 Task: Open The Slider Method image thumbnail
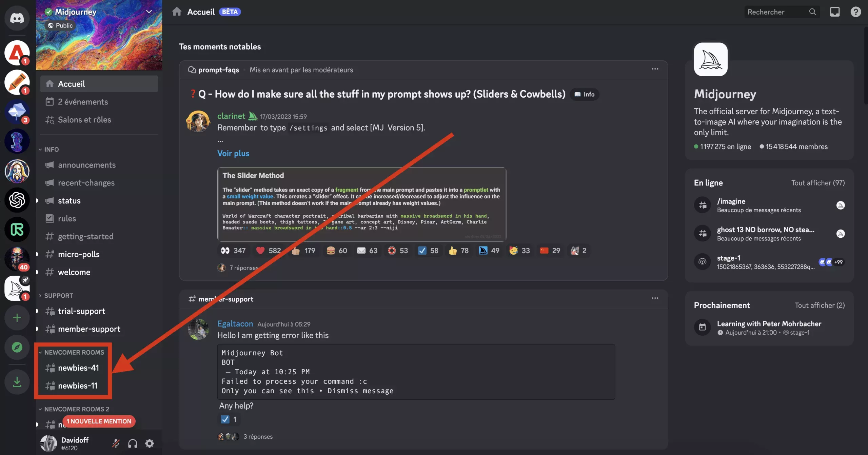point(362,204)
